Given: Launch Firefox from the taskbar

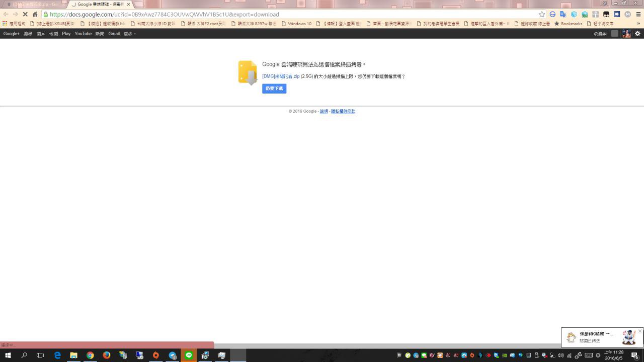Looking at the screenshot, I should click(107, 355).
